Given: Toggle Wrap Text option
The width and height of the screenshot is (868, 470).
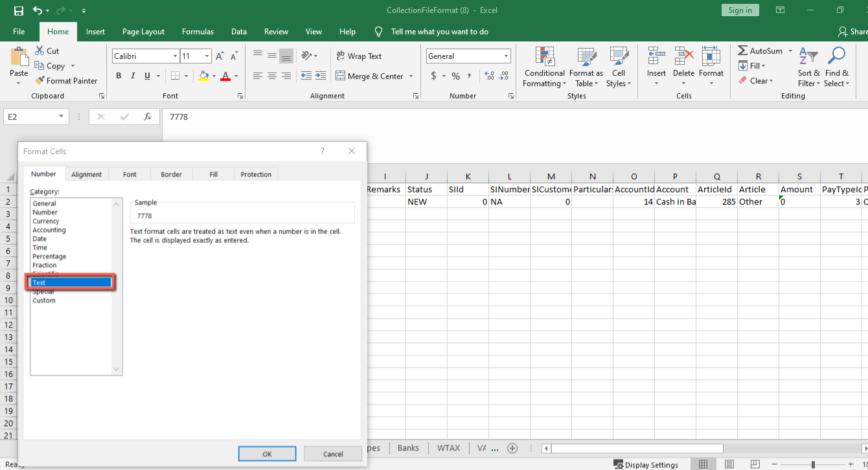Looking at the screenshot, I should pos(359,56).
